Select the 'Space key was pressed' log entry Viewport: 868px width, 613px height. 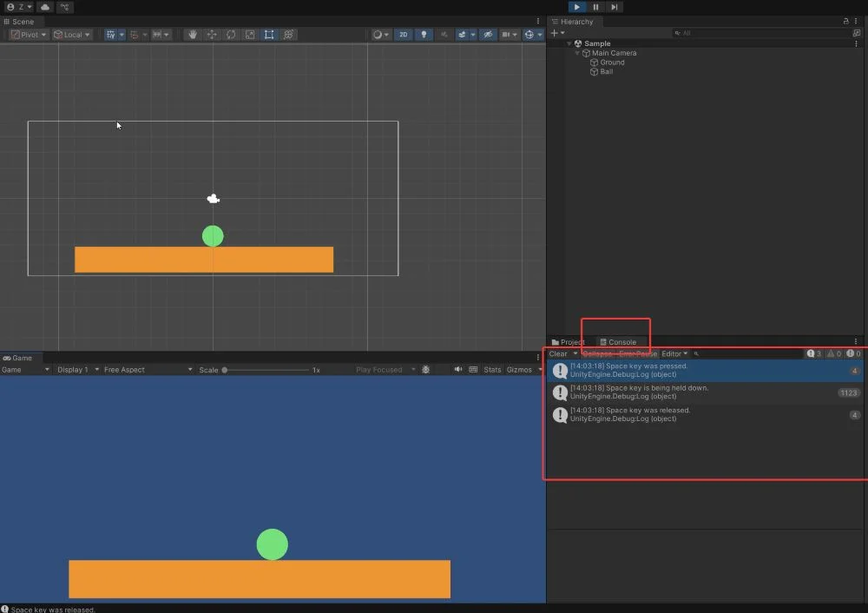tap(706, 371)
